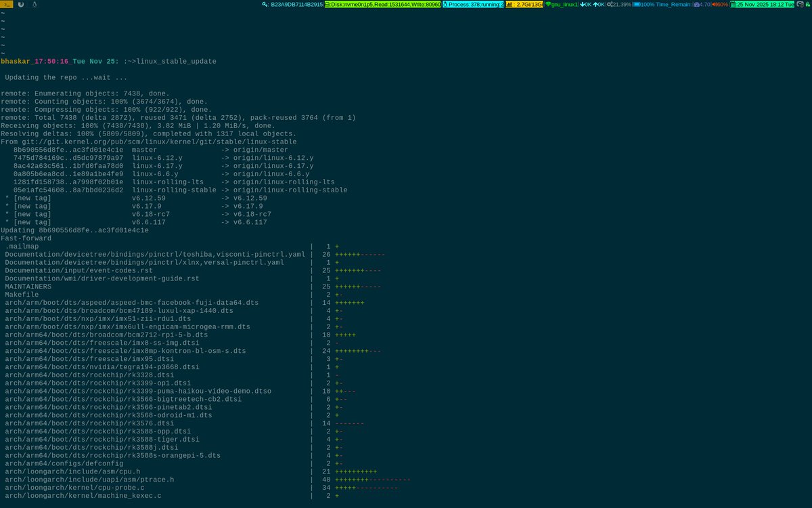Click the calendar icon before 25 Nov 2025
Screen dimensions: 812x508
coord(734,3)
